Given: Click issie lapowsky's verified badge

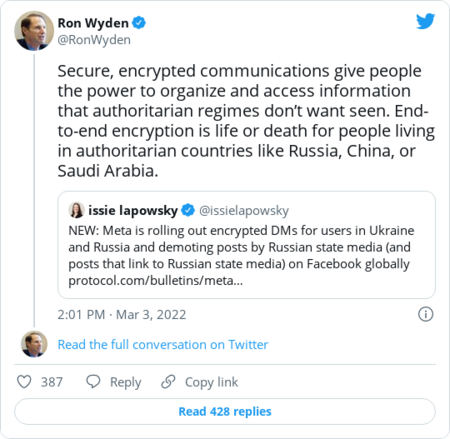Looking at the screenshot, I should (x=188, y=210).
